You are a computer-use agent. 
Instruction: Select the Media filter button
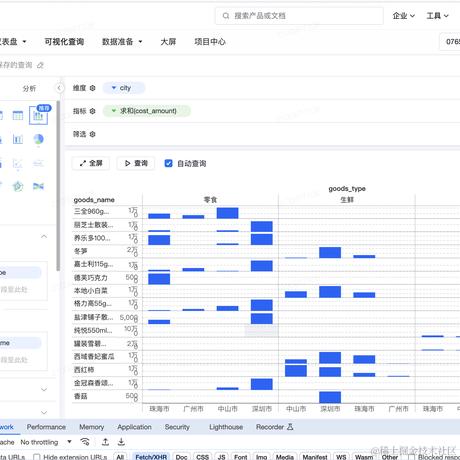285,457
